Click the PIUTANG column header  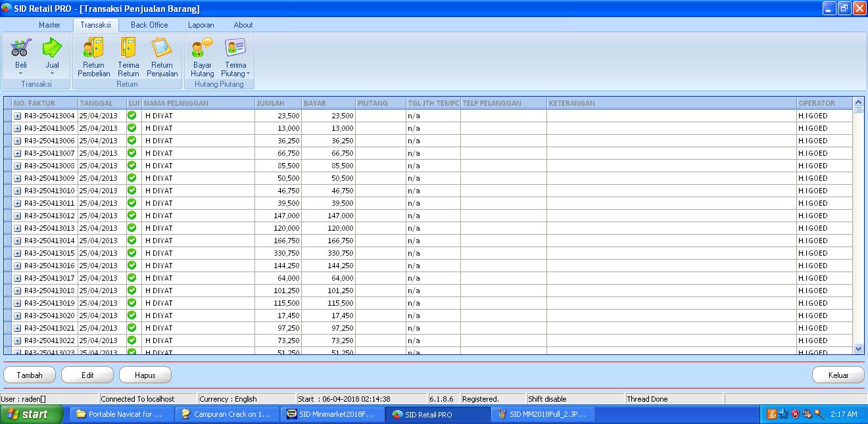pyautogui.click(x=381, y=103)
